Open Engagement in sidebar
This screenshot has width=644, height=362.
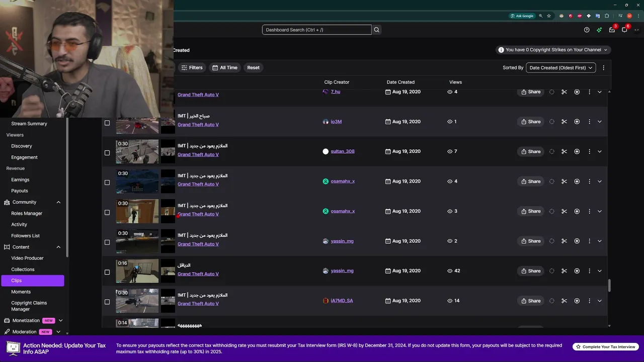24,157
